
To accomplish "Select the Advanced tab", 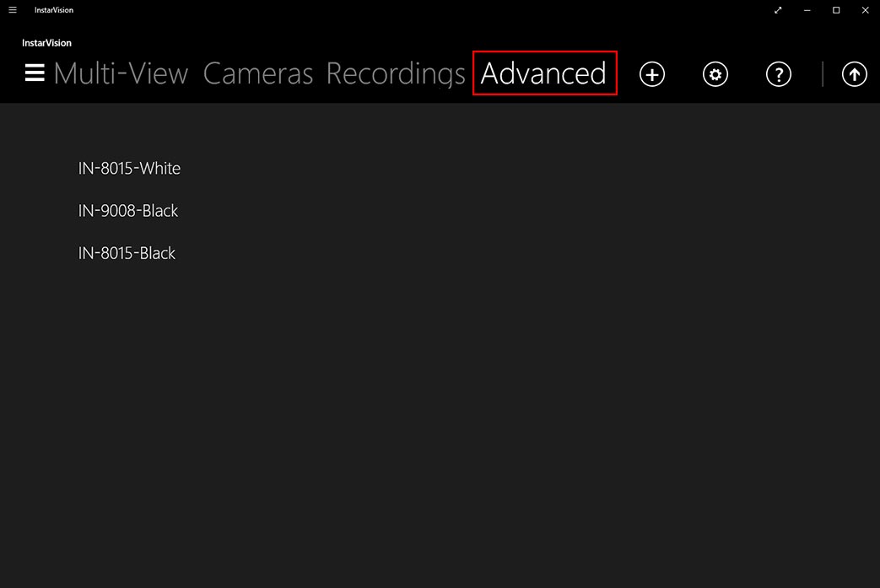I will click(x=543, y=73).
